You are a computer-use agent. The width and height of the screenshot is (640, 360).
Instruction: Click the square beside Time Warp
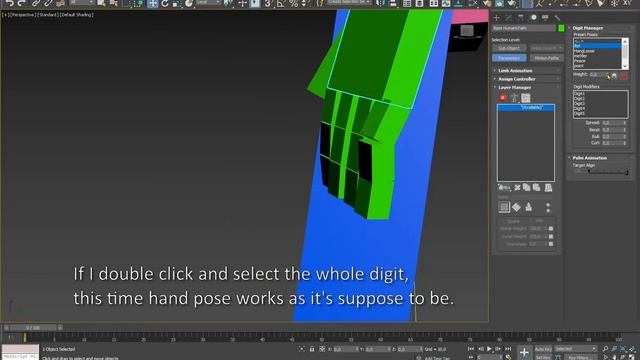(x=551, y=244)
